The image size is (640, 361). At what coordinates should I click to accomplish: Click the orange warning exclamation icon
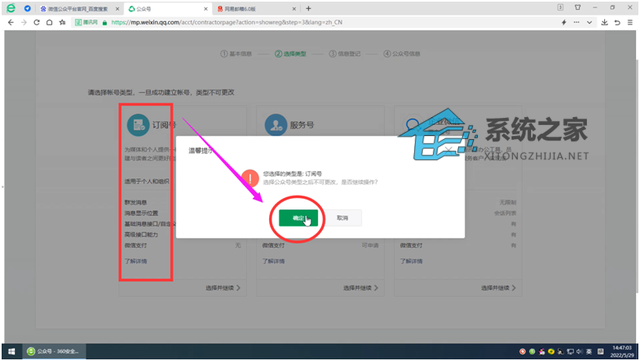[250, 178]
